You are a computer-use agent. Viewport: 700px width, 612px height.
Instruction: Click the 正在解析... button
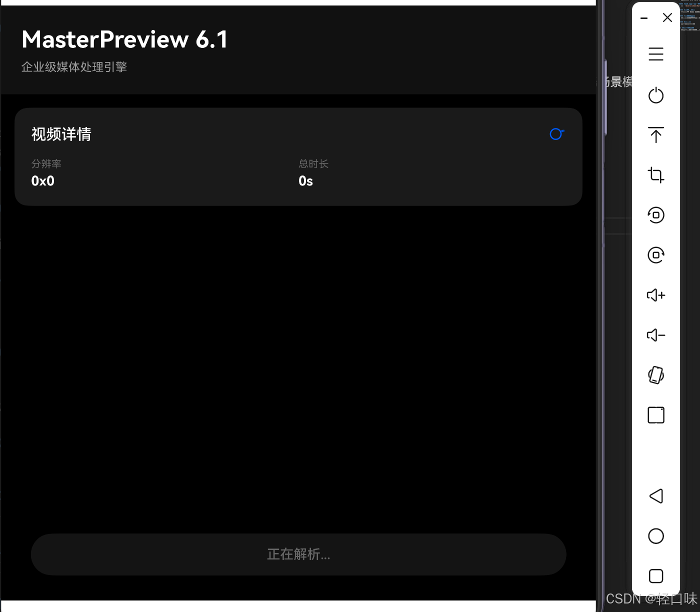pyautogui.click(x=298, y=554)
